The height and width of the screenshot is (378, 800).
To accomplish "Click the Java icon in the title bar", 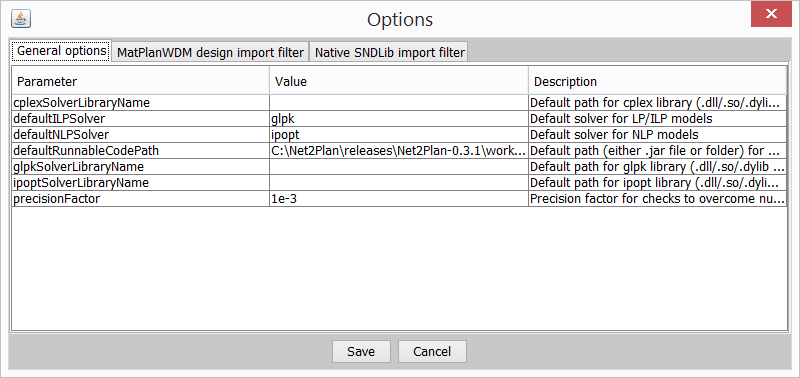I will [21, 19].
